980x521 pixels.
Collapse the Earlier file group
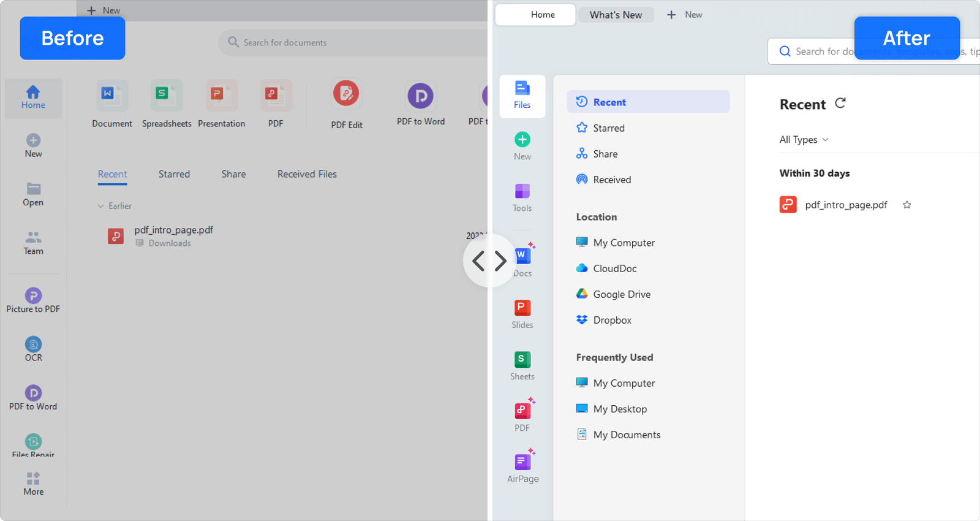click(101, 207)
